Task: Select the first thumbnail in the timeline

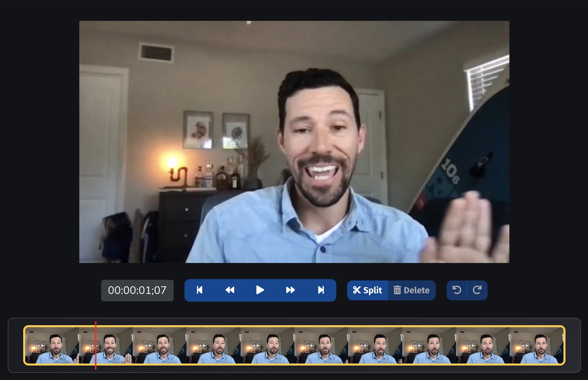Action: [x=52, y=345]
